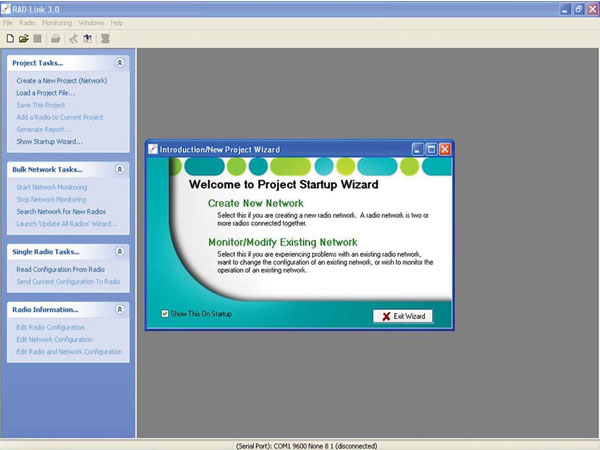Click Add a Radio to Current Project

click(60, 117)
